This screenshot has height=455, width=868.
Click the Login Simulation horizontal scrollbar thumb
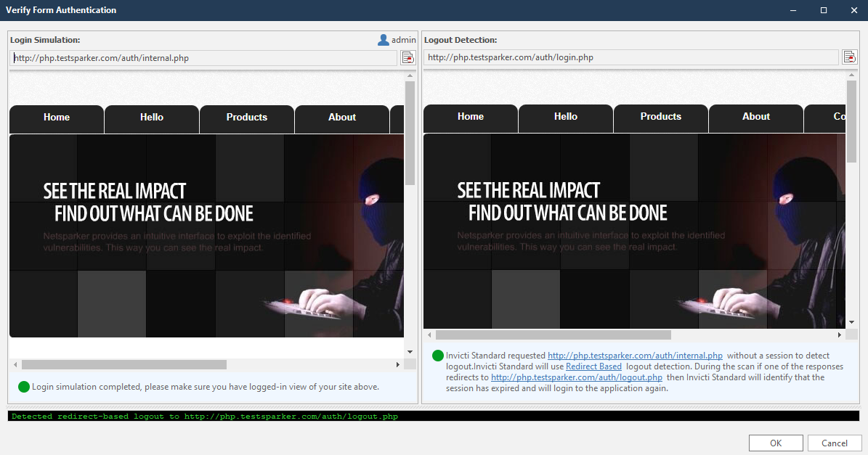click(x=123, y=365)
